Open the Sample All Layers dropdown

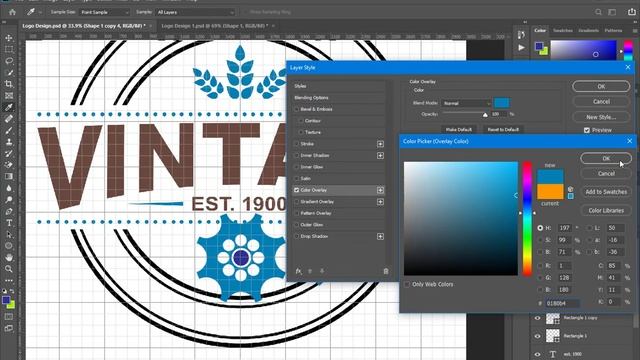click(196, 12)
